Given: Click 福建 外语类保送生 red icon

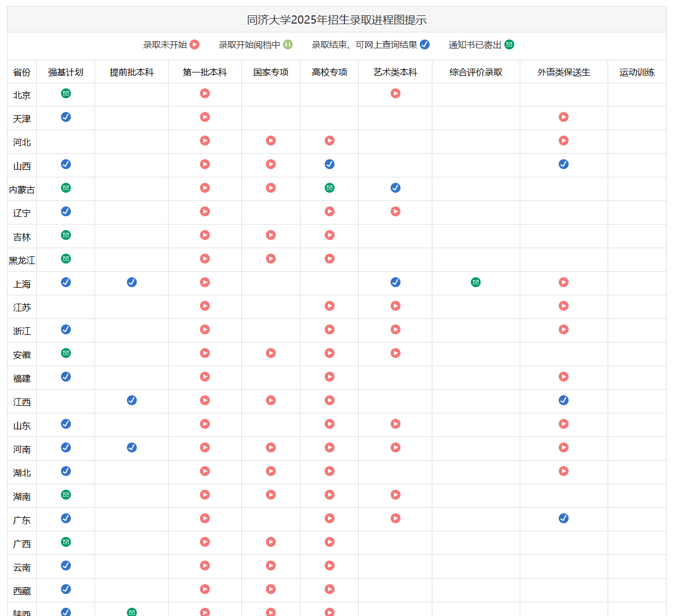Looking at the screenshot, I should coord(564,377).
